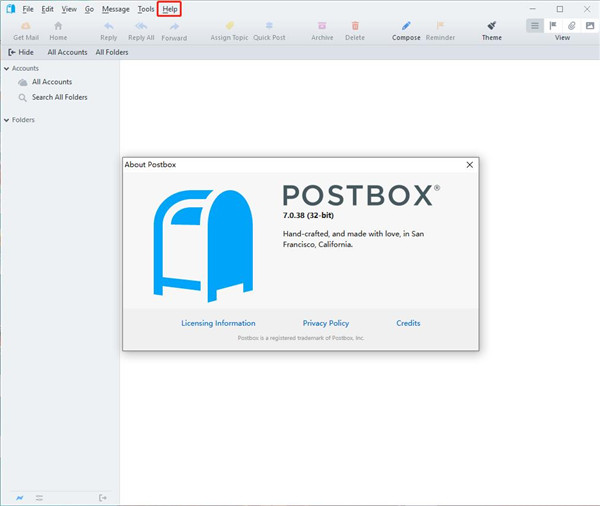Viewport: 600px width, 506px height.
Task: Close the About Postbox dialog
Action: (x=470, y=164)
